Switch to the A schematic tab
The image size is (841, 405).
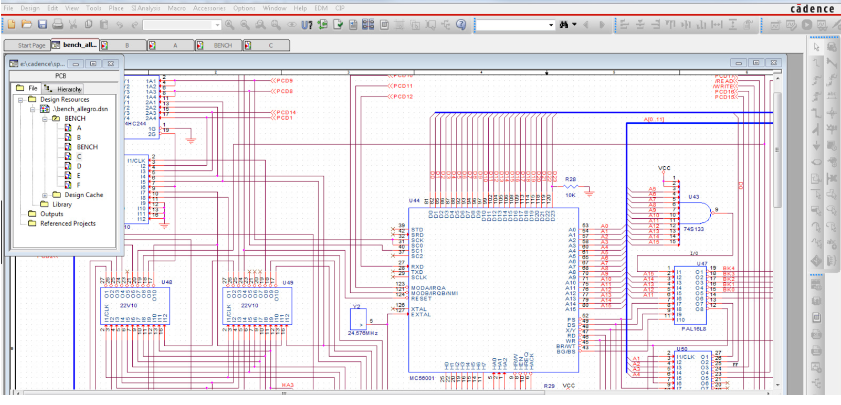pos(171,46)
